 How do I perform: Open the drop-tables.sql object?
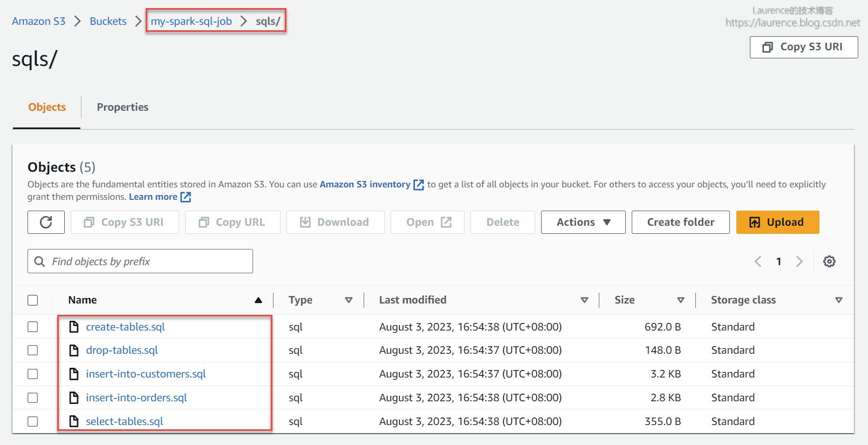(122, 350)
